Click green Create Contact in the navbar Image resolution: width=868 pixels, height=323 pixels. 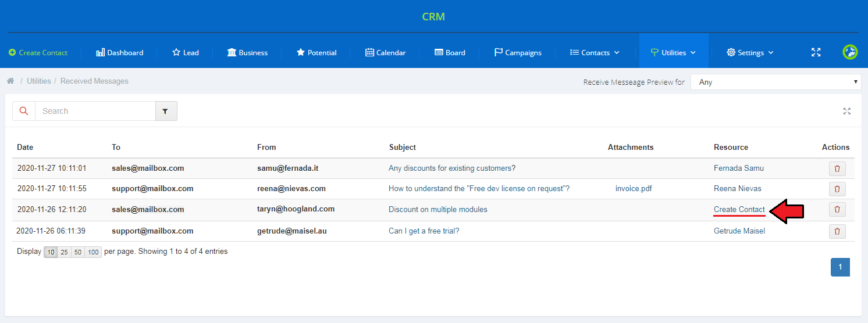tap(38, 52)
